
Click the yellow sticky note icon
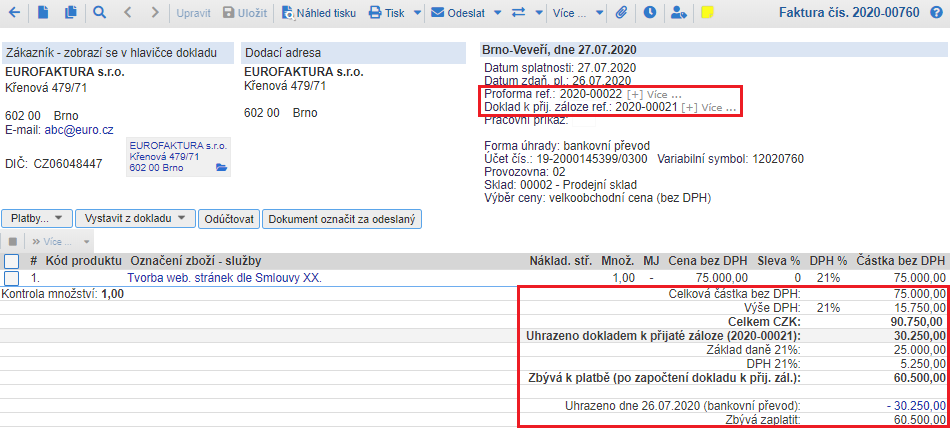pos(707,13)
